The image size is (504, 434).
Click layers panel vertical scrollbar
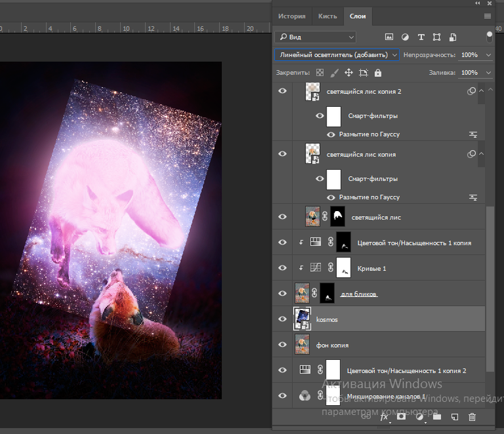[x=490, y=288]
